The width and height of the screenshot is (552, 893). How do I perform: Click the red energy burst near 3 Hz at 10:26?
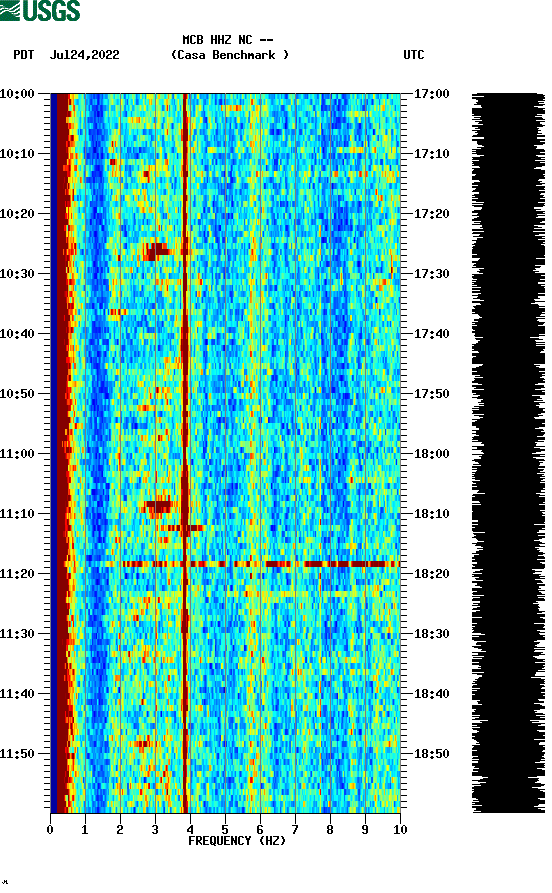157,251
